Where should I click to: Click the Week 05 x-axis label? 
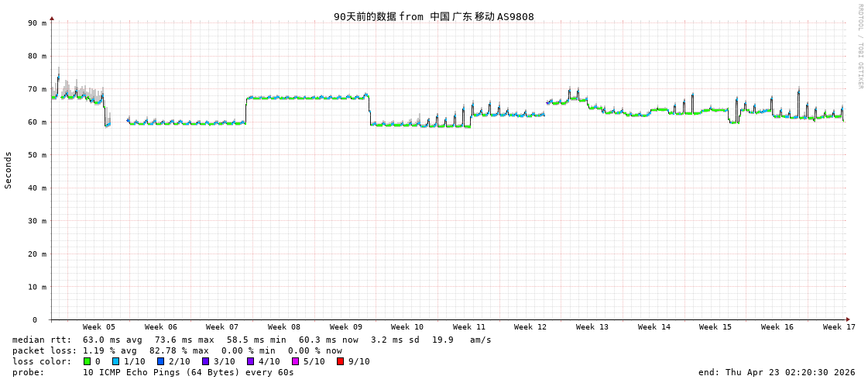pos(98,327)
